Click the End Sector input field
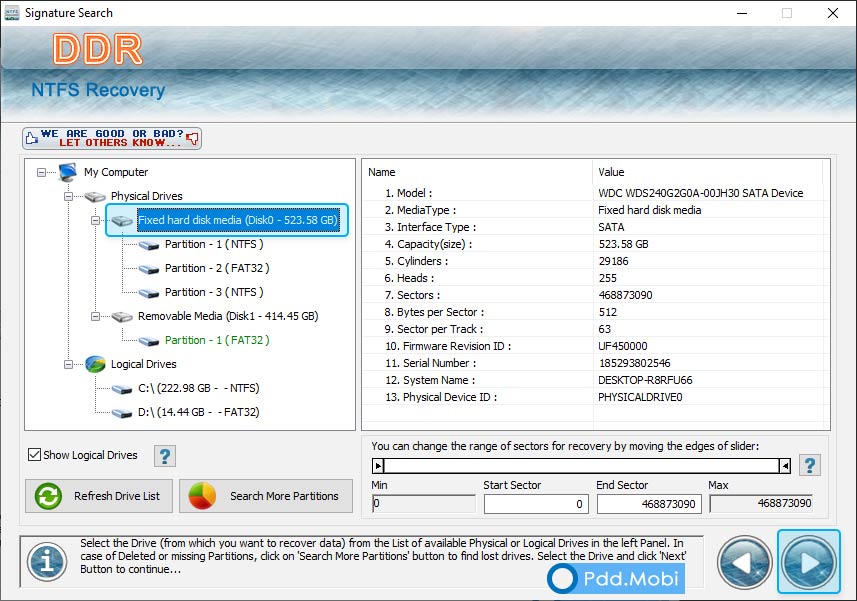Viewport: 857px width, 601px height. (649, 504)
